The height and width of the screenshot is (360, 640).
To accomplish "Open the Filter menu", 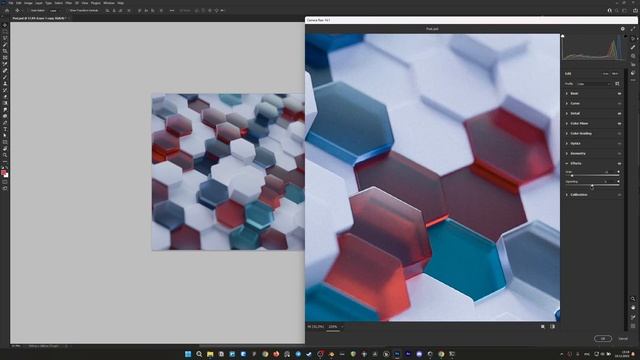I will (x=69, y=3).
